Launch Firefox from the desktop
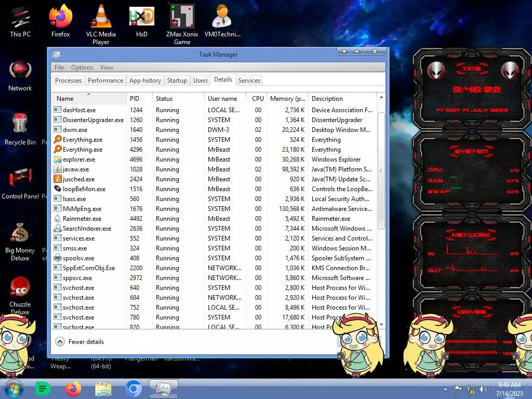 pos(60,21)
